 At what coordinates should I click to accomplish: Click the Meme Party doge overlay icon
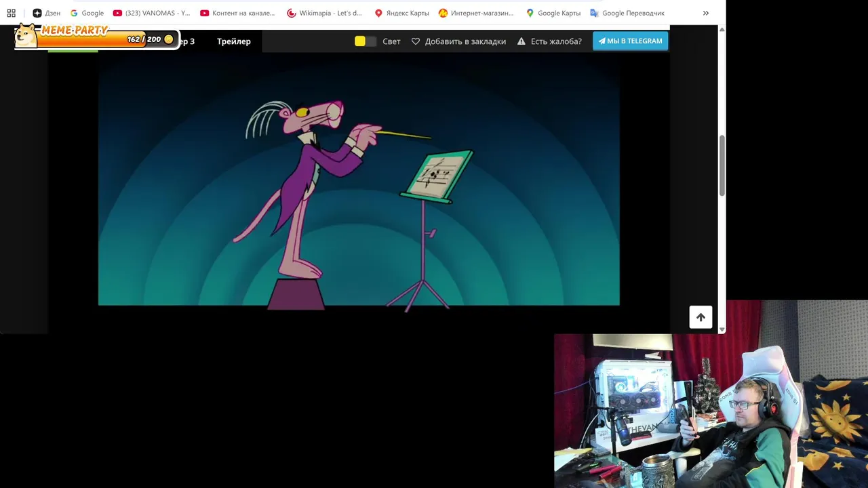[26, 36]
